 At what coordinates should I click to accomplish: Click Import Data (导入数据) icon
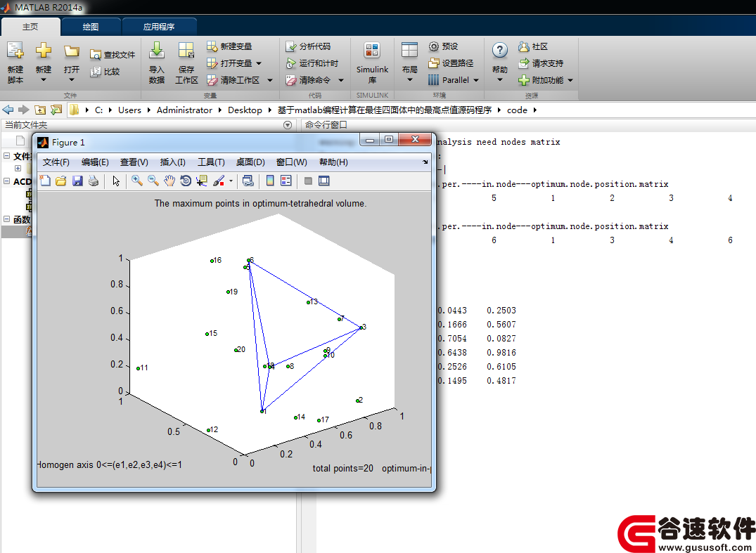[157, 63]
